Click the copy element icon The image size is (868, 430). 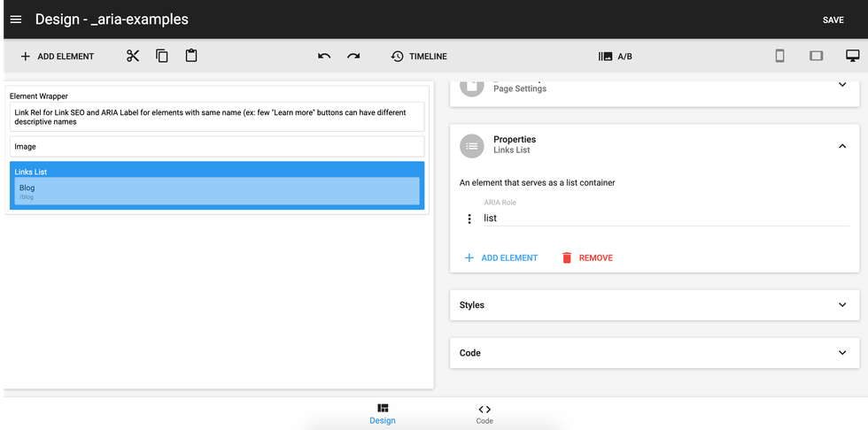[162, 56]
